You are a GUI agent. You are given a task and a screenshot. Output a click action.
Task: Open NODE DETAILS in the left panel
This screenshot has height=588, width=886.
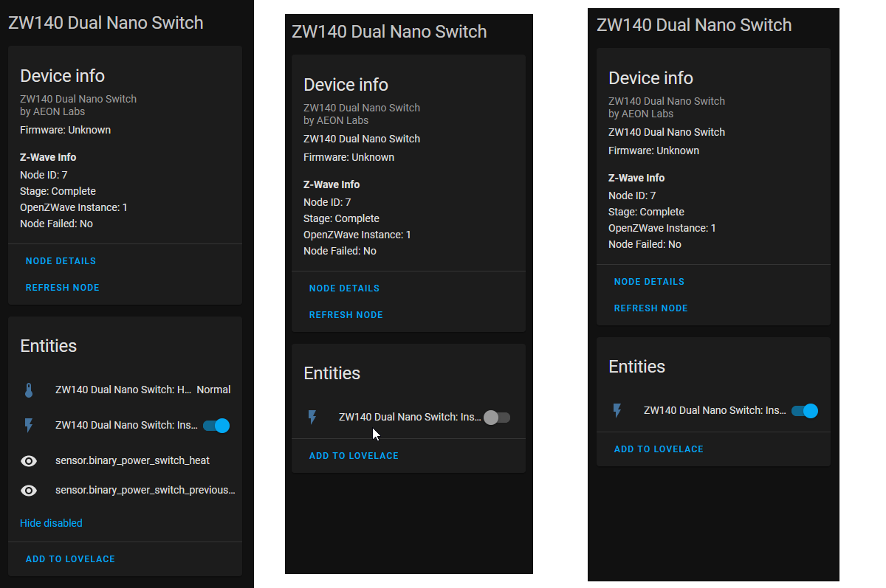point(61,260)
